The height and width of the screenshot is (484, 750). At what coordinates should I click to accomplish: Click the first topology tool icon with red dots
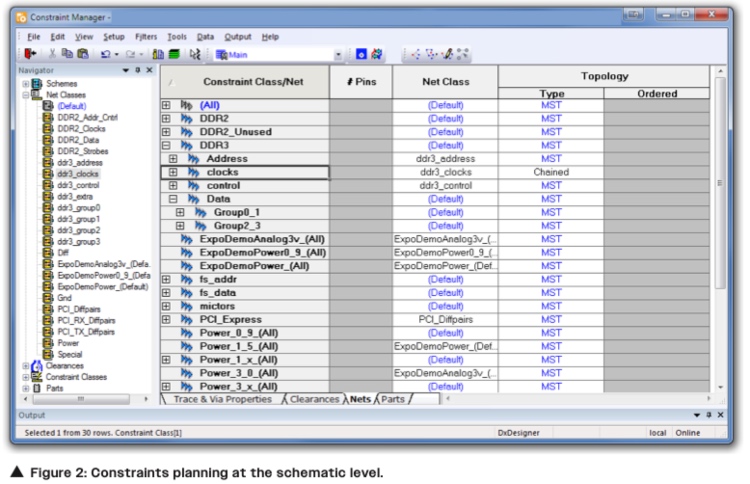tap(416, 54)
